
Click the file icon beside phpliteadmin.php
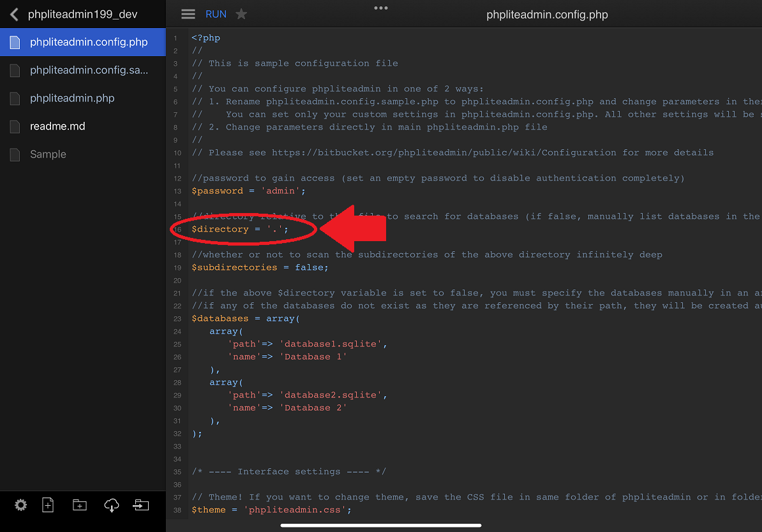pyautogui.click(x=15, y=99)
